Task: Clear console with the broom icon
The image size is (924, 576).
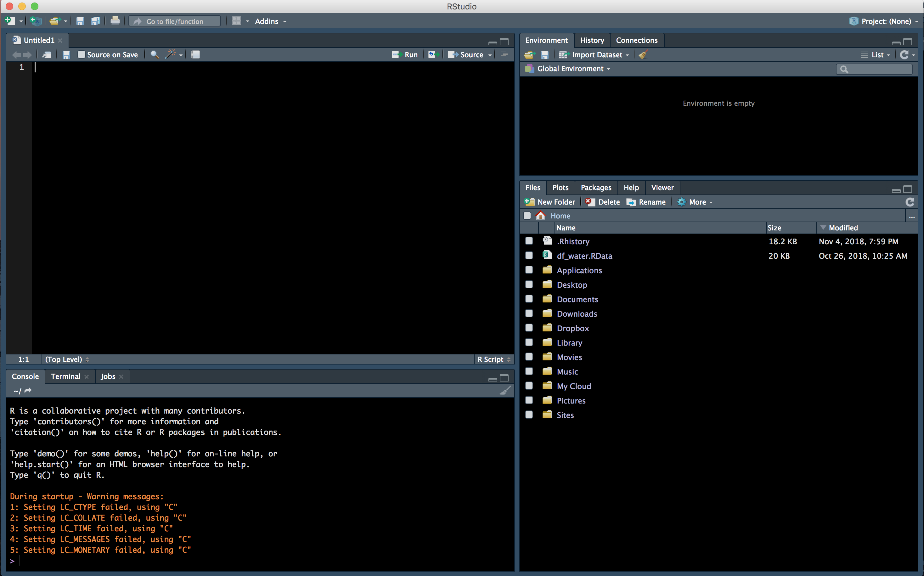Action: coord(505,391)
